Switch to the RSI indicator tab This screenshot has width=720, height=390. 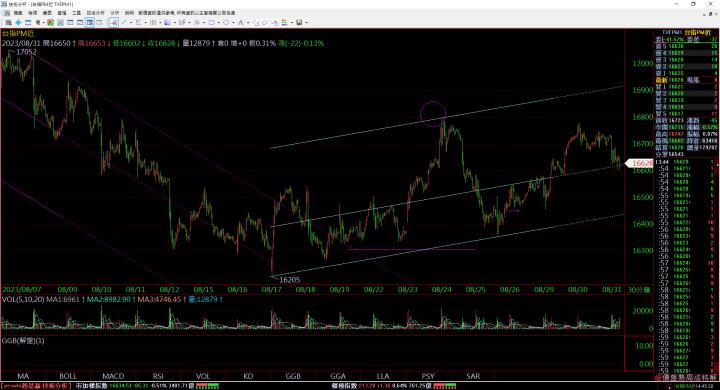point(158,376)
